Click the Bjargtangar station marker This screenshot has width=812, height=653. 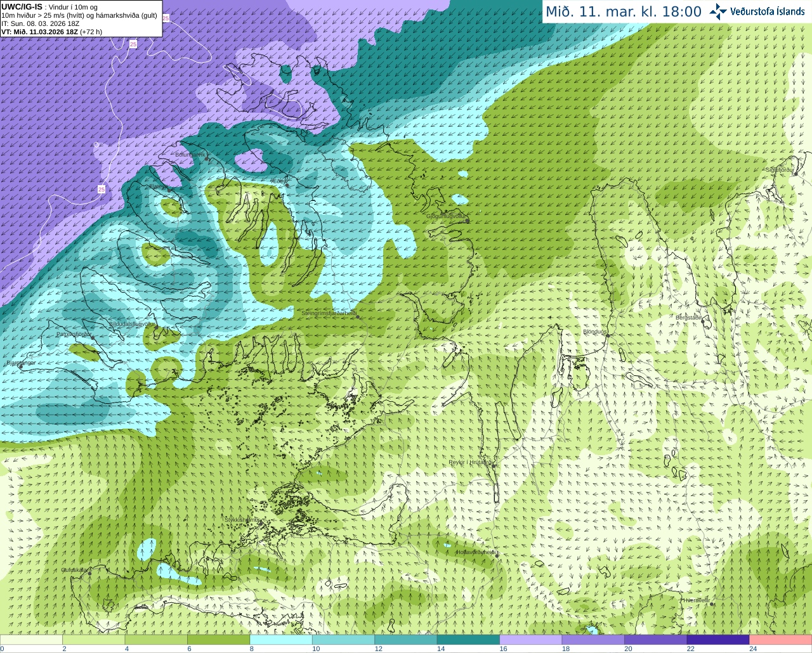tap(20, 366)
